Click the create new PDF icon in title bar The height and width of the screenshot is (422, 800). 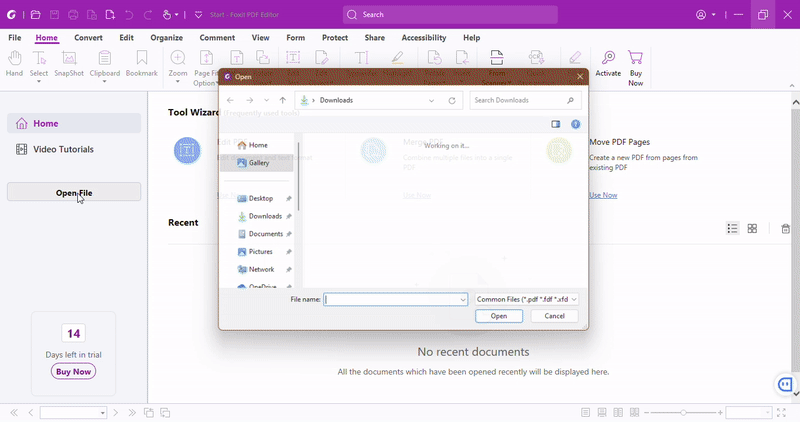(x=110, y=15)
